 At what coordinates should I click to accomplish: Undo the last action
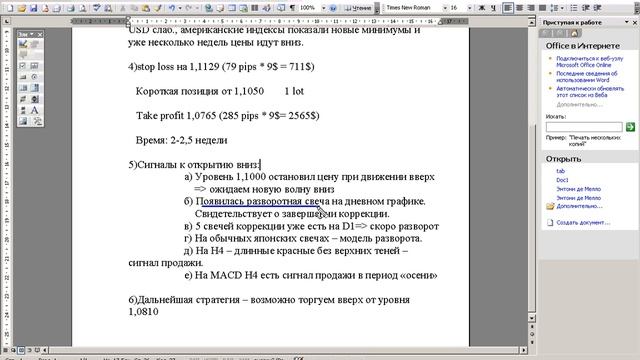[172, 8]
